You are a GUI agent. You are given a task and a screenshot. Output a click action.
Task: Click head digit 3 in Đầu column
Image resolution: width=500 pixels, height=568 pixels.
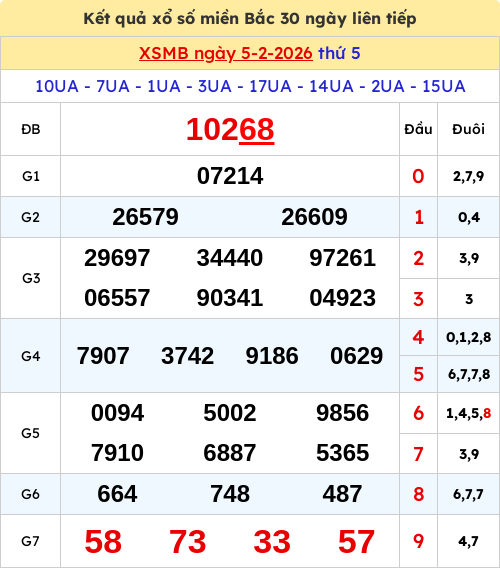tap(418, 299)
